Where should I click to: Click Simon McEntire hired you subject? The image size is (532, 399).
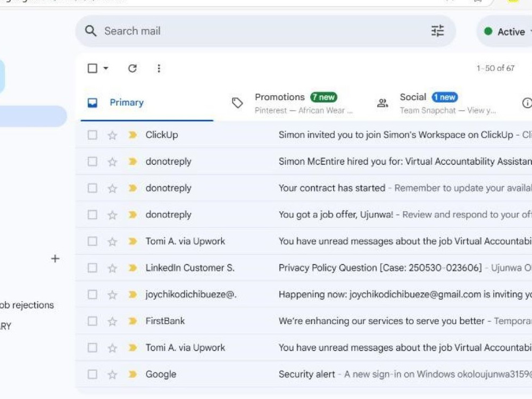(405, 162)
